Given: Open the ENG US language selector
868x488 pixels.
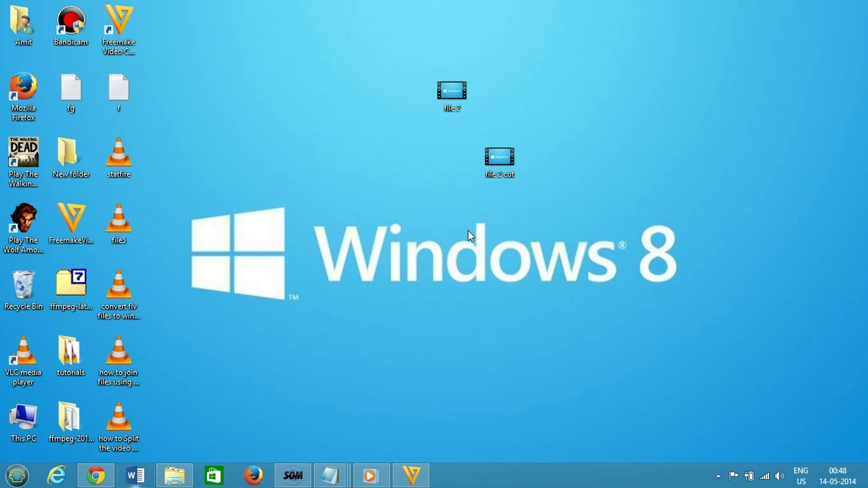Looking at the screenshot, I should [801, 476].
